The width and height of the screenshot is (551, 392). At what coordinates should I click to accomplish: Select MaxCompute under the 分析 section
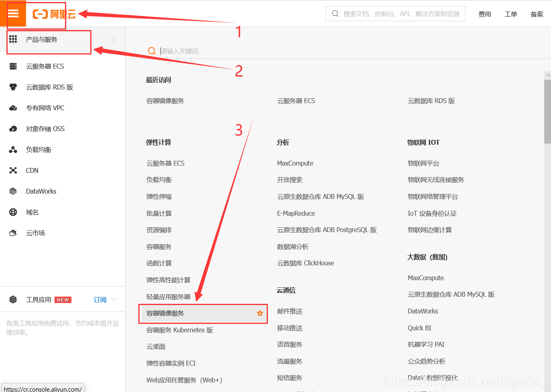tap(295, 163)
